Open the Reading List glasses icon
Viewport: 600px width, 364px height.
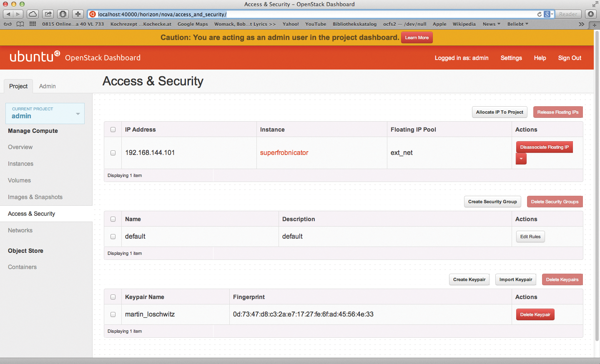(x=8, y=24)
